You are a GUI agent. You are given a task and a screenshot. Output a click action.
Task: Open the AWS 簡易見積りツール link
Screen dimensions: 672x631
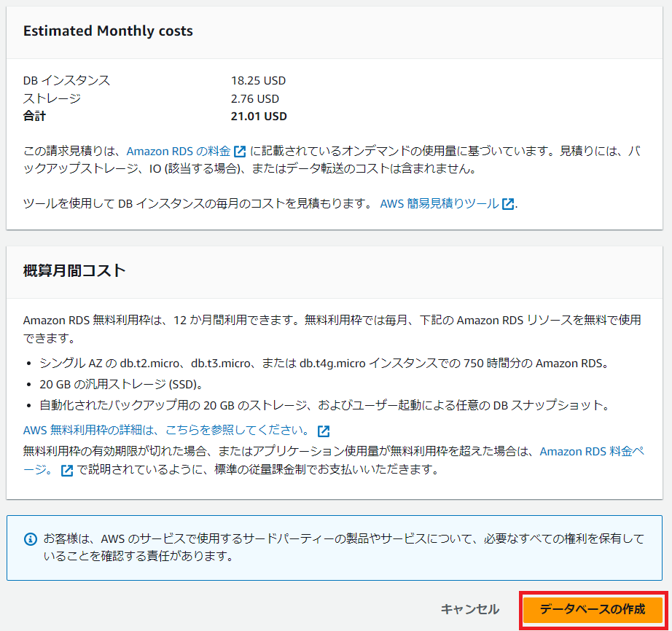click(x=439, y=204)
